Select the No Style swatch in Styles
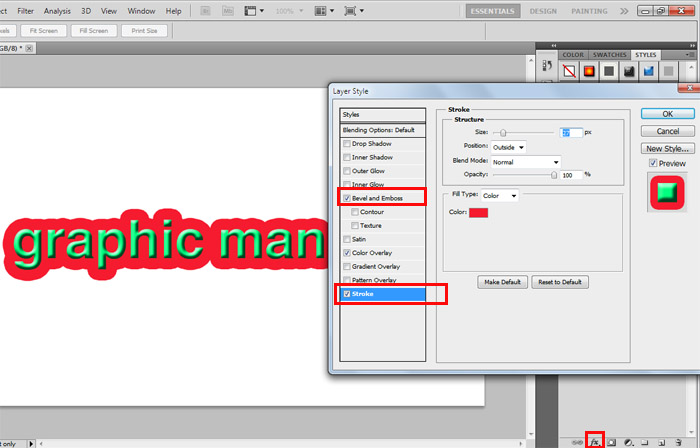 coord(569,72)
